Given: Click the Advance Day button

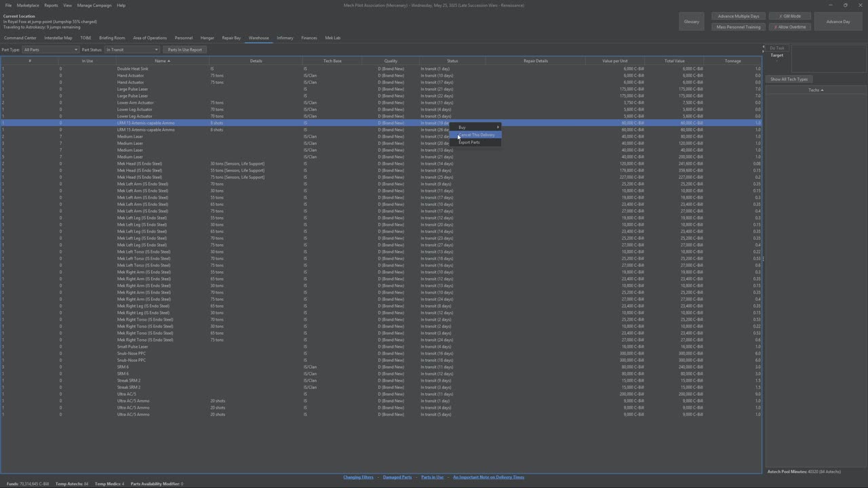Looking at the screenshot, I should (838, 22).
